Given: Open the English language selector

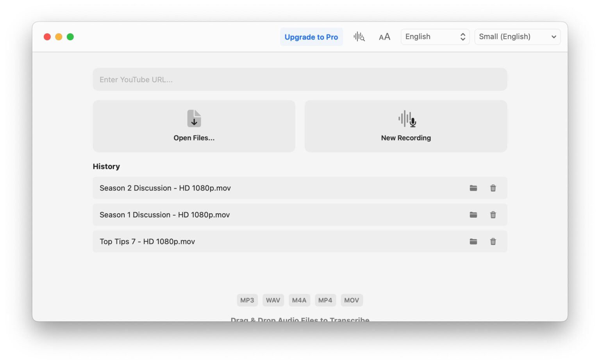Looking at the screenshot, I should tap(435, 36).
